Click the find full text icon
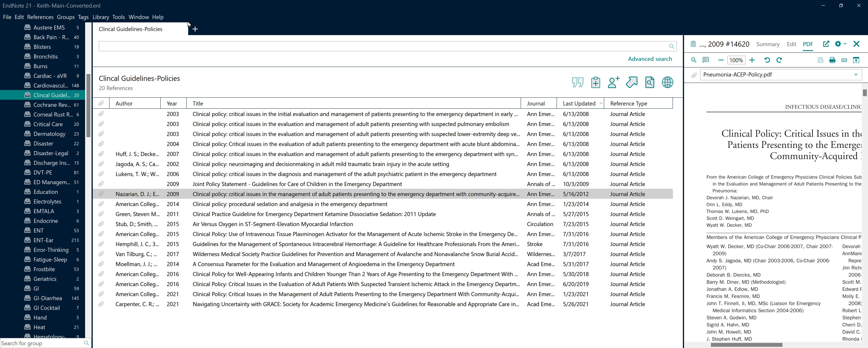 point(649,82)
